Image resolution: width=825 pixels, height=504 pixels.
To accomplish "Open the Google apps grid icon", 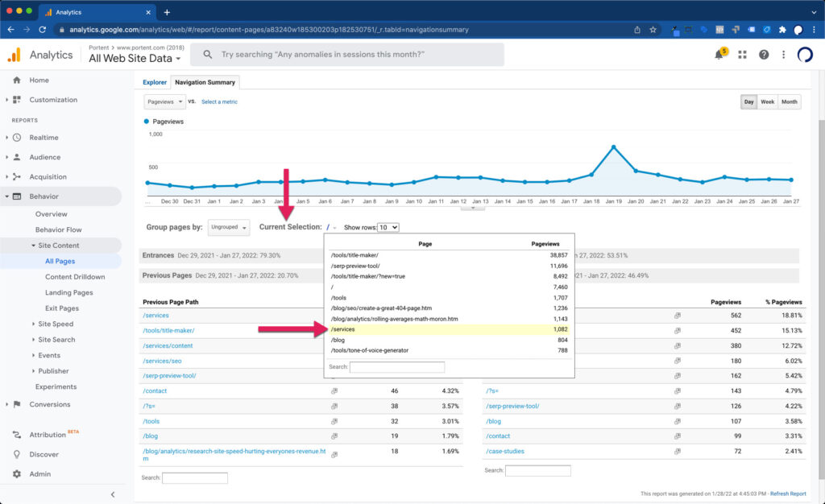I will (x=742, y=55).
